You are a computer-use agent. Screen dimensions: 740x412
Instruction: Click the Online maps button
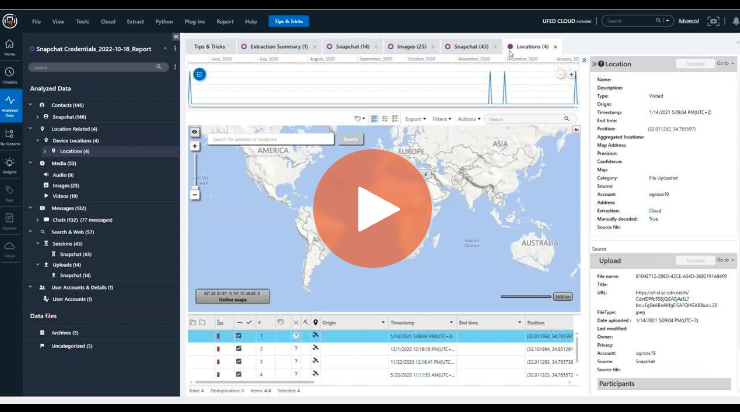pos(233,296)
